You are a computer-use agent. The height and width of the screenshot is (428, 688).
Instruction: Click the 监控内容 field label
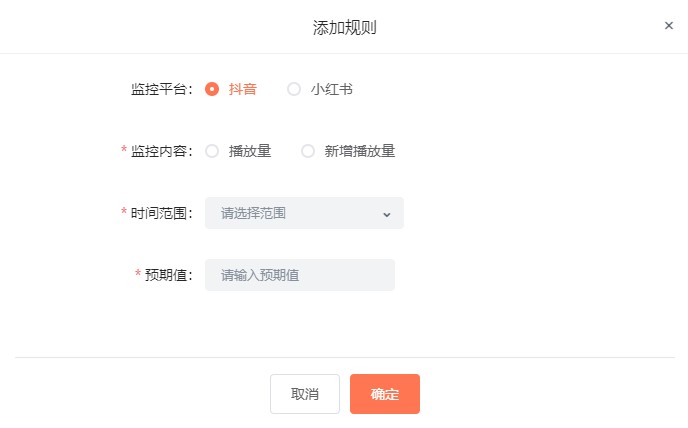point(161,151)
